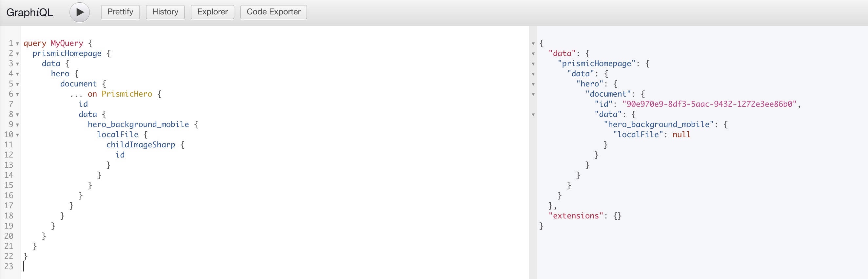The height and width of the screenshot is (279, 868).
Task: Collapse the top "data" node in results
Action: (x=533, y=54)
